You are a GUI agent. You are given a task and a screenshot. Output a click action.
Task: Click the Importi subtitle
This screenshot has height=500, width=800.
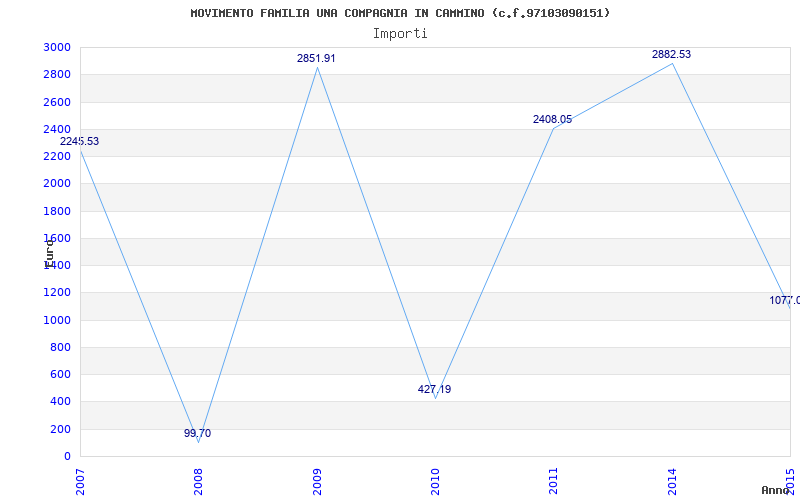[x=400, y=34]
